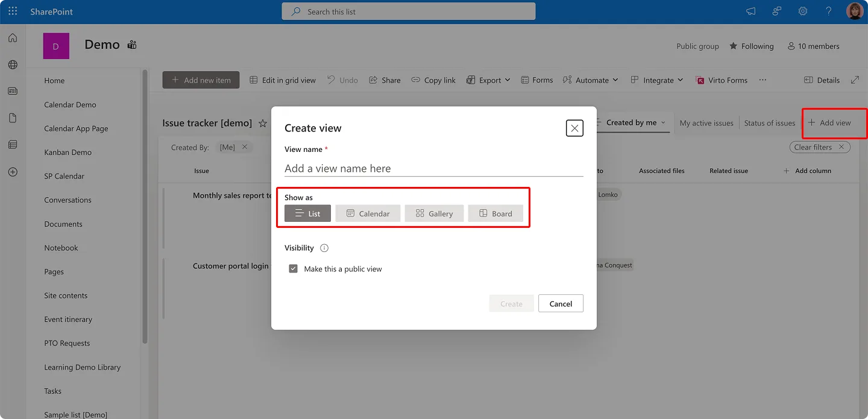Select Board as the view type

click(x=495, y=213)
